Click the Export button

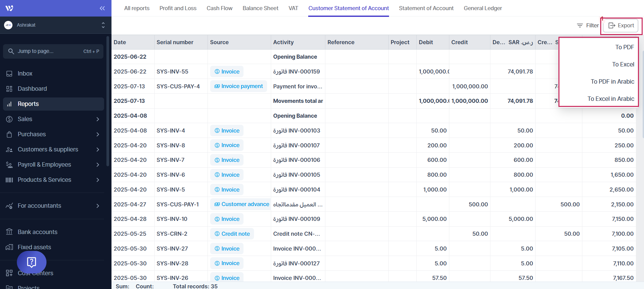(x=621, y=26)
